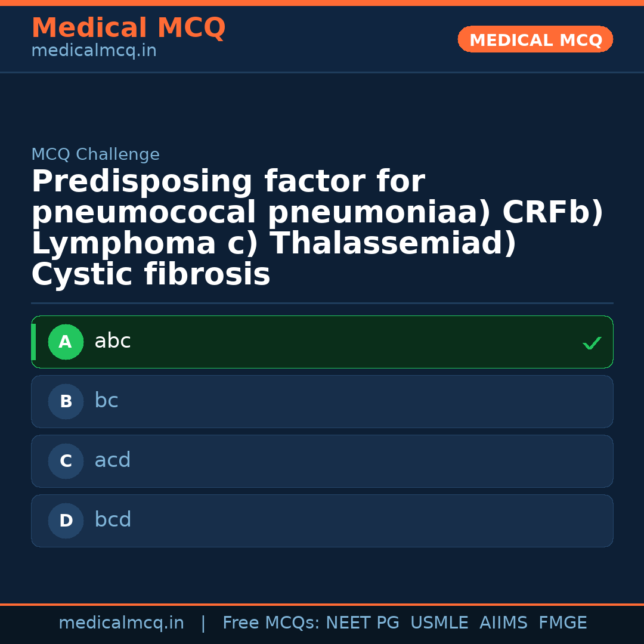Click the green A circle icon
This screenshot has width=644, height=644.
tap(66, 342)
